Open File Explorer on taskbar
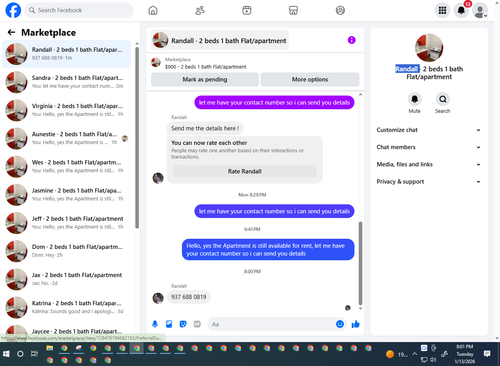 pyautogui.click(x=50, y=348)
